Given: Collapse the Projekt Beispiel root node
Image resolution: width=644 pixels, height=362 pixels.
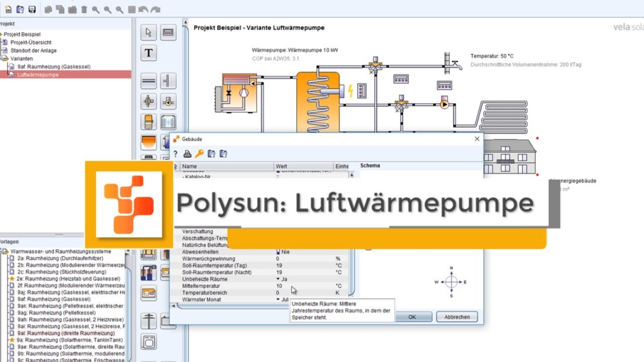Looking at the screenshot, I should 1,34.
